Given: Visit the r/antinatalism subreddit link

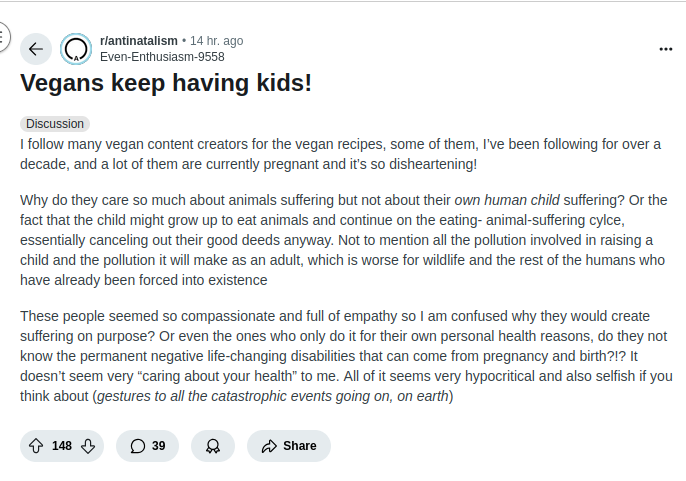Looking at the screenshot, I should (x=139, y=41).
